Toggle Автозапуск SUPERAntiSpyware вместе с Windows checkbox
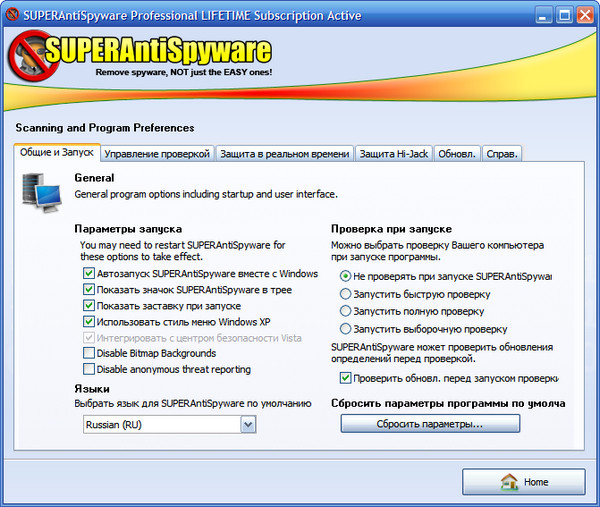The width and height of the screenshot is (600, 507). click(89, 274)
